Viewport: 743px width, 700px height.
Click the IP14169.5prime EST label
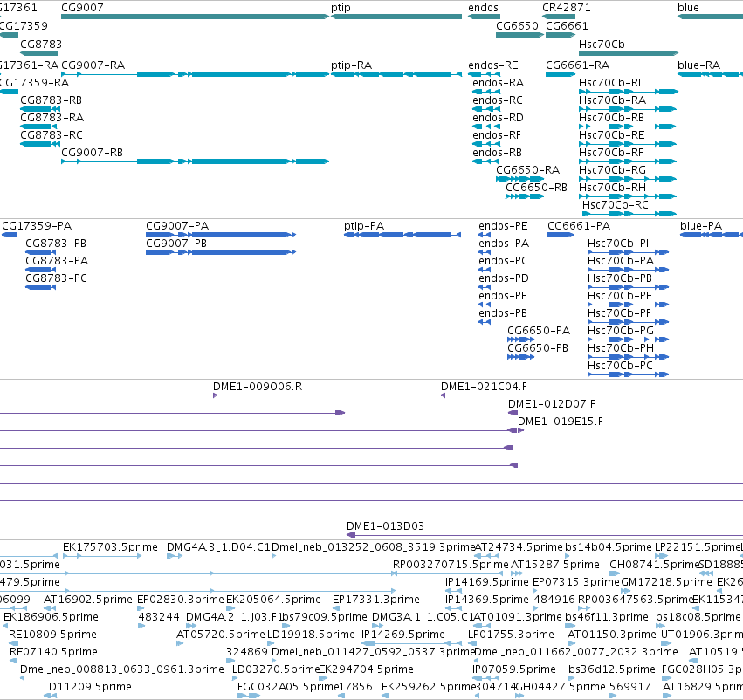tap(486, 581)
